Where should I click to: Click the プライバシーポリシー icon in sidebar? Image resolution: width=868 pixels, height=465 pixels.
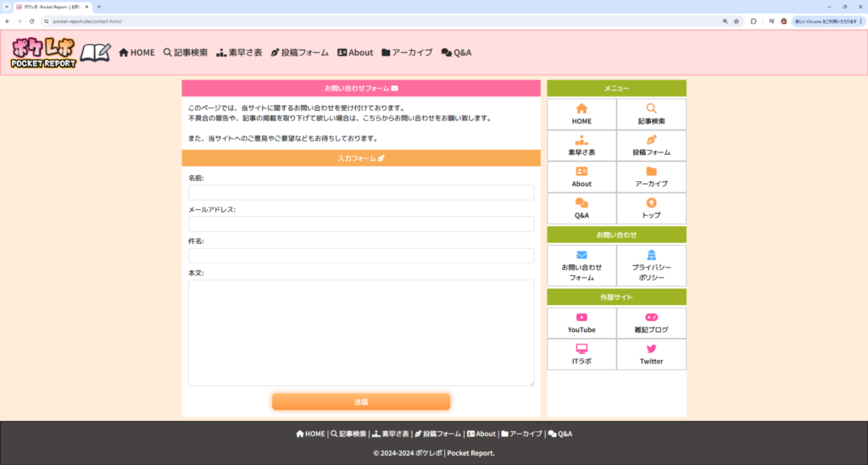click(x=651, y=255)
